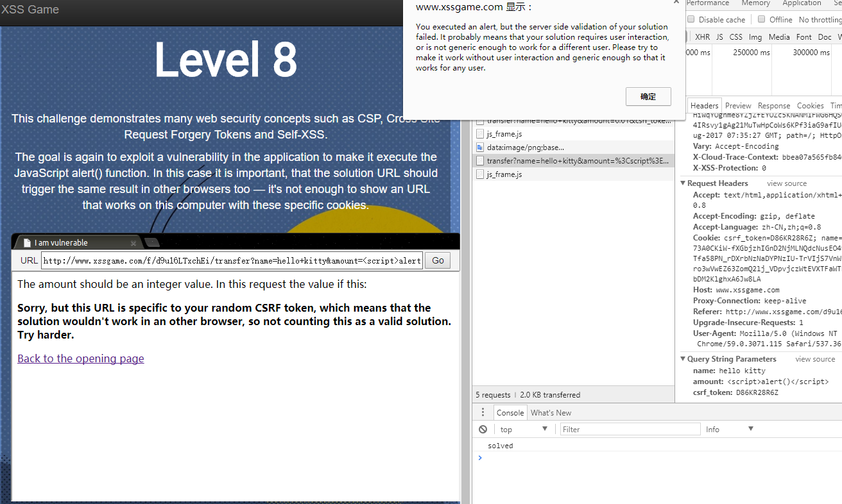Switch to the Application panel

(x=802, y=3)
